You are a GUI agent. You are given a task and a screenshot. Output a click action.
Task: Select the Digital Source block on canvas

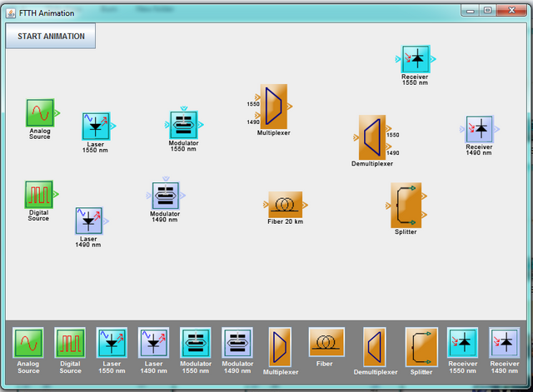[39, 194]
